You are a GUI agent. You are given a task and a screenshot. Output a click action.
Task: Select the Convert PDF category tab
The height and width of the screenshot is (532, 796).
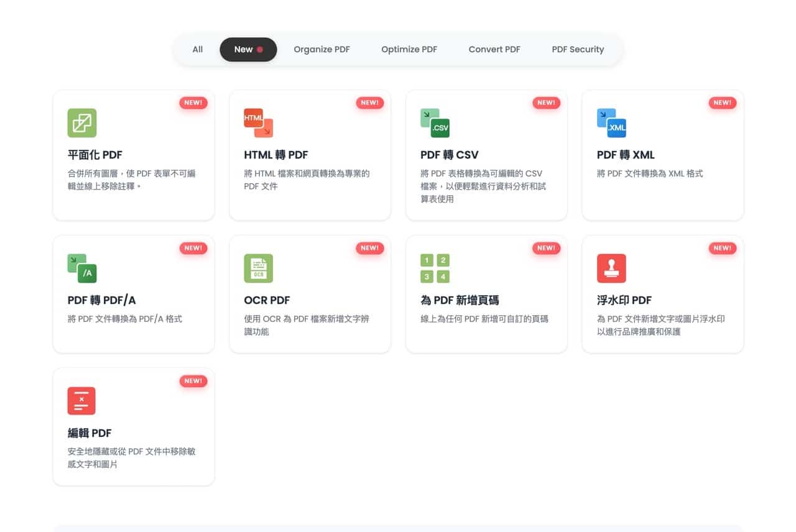click(x=494, y=49)
